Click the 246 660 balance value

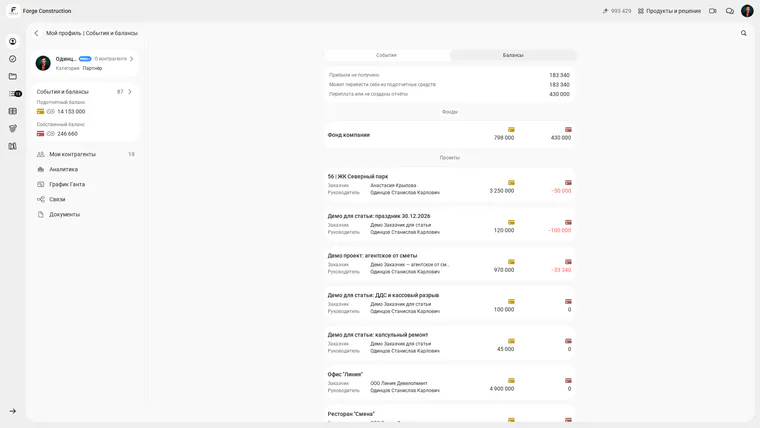coord(67,134)
